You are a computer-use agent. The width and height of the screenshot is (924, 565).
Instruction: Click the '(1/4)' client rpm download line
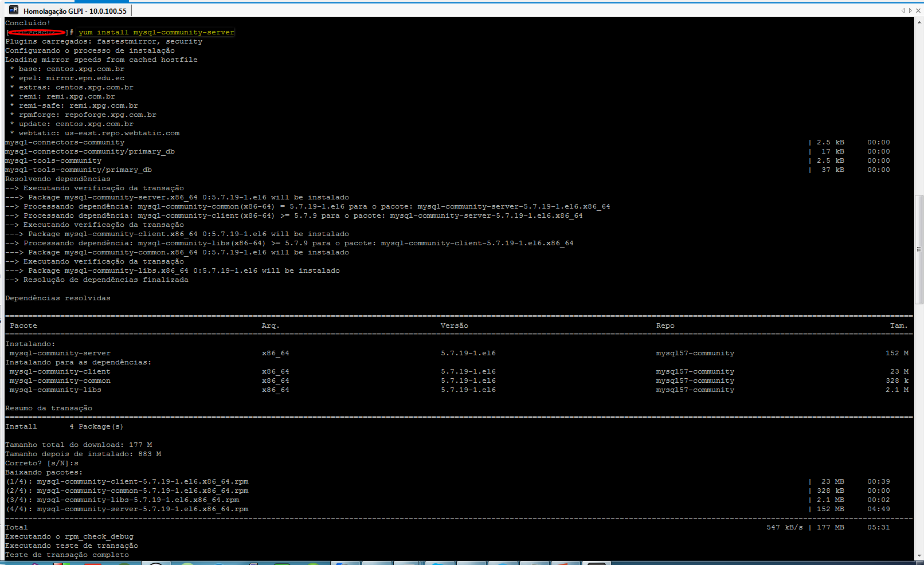click(127, 481)
